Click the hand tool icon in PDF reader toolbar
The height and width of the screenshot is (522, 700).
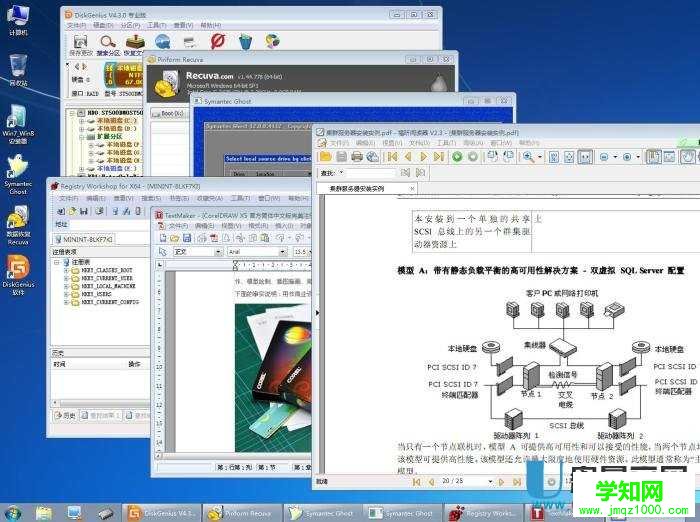(x=688, y=157)
